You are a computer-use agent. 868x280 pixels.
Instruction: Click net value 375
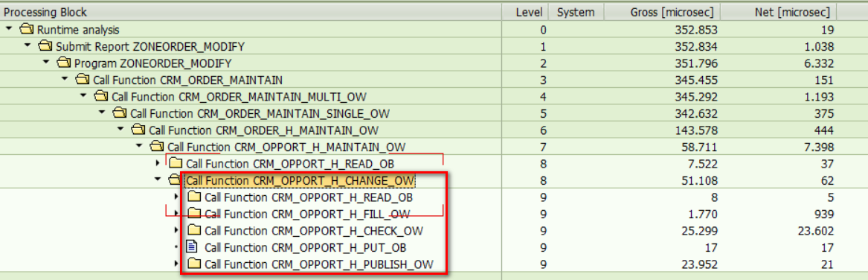pyautogui.click(x=825, y=113)
